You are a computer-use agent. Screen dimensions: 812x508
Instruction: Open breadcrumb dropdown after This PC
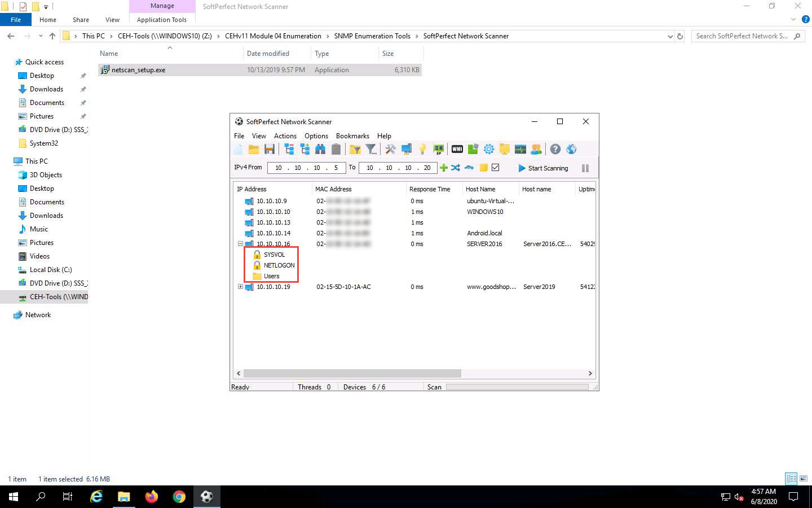(x=111, y=36)
